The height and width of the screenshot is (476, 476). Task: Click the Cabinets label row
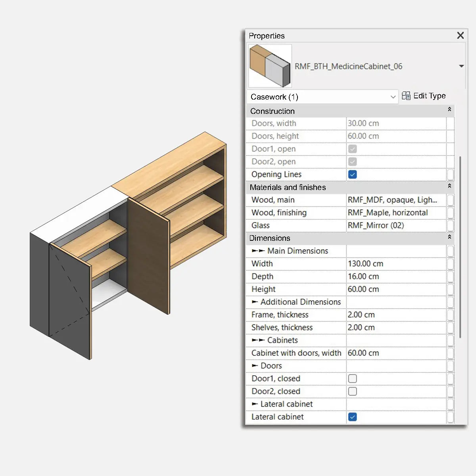(296, 340)
